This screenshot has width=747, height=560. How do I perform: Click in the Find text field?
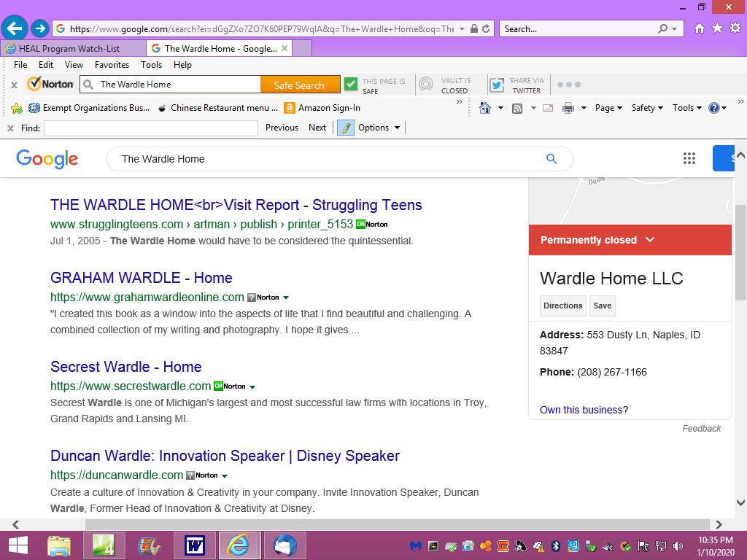151,128
